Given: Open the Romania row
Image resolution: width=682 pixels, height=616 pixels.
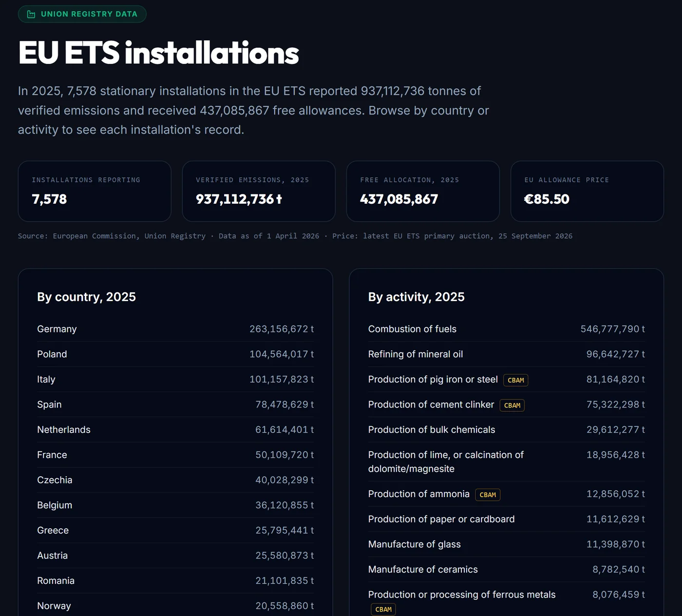Looking at the screenshot, I should click(175, 581).
